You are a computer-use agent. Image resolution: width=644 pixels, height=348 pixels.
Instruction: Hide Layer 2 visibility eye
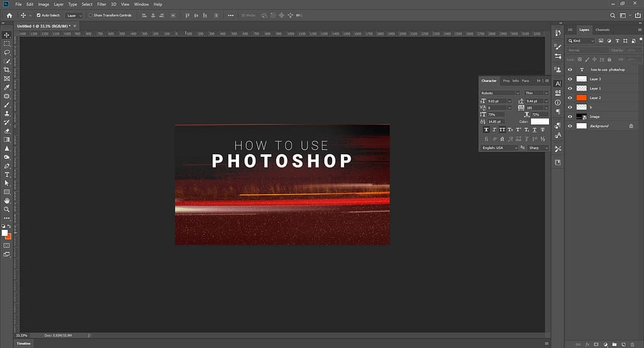pos(570,98)
